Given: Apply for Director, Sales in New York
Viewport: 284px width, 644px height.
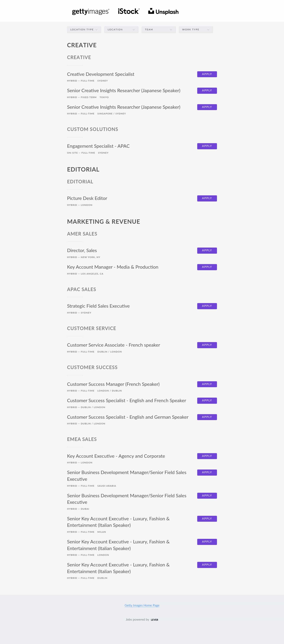Looking at the screenshot, I should click(x=207, y=250).
